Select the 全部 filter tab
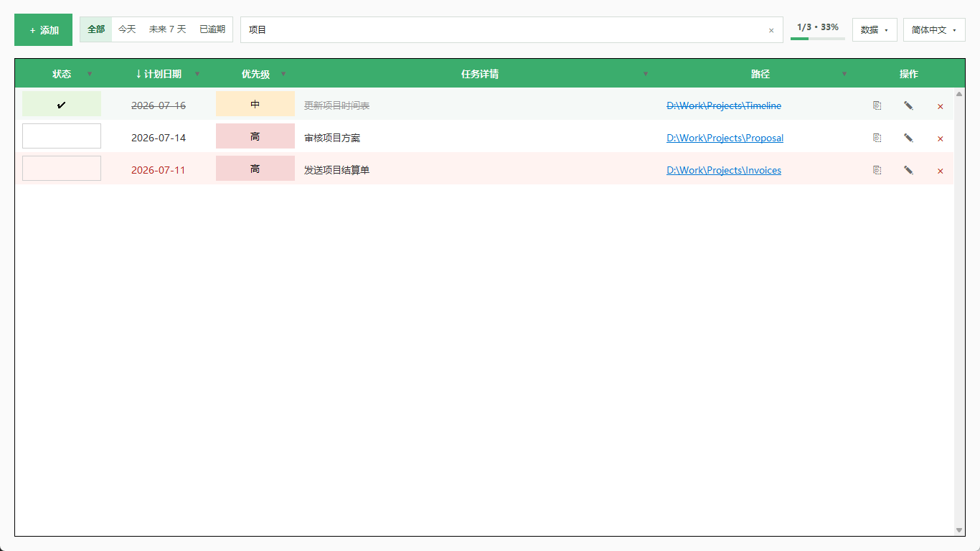The height and width of the screenshot is (551, 980). (96, 29)
